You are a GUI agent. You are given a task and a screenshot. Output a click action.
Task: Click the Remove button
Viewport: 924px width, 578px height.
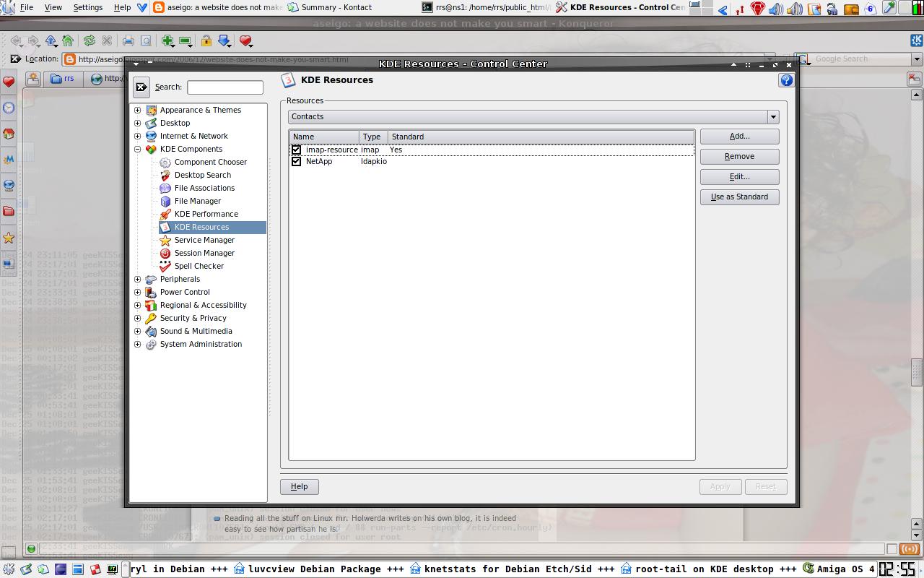[x=739, y=156]
